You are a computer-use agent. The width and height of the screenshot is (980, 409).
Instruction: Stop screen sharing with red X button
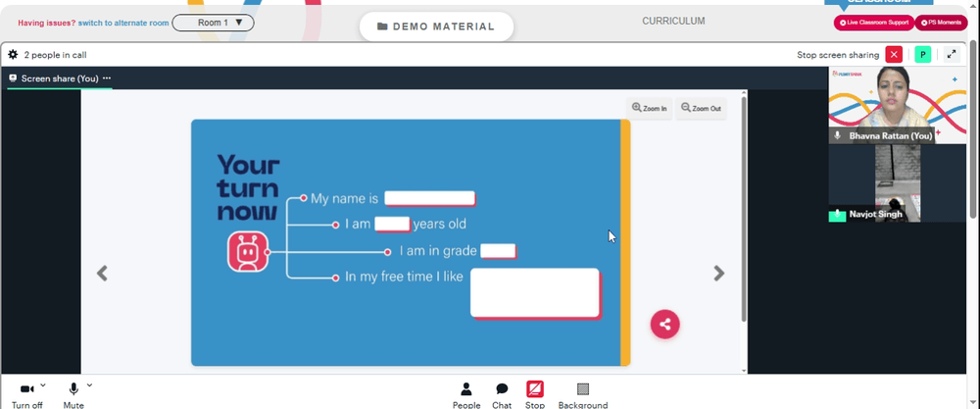pos(894,54)
